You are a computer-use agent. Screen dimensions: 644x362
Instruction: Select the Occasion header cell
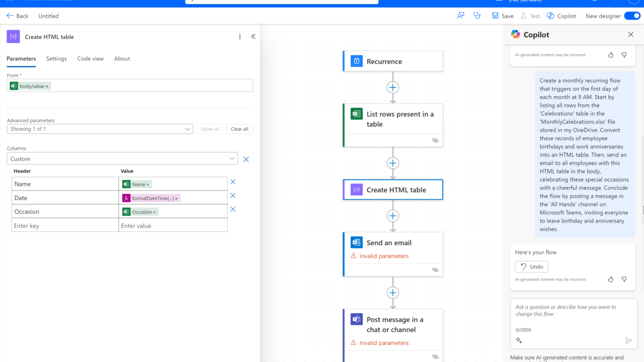pos(65,212)
